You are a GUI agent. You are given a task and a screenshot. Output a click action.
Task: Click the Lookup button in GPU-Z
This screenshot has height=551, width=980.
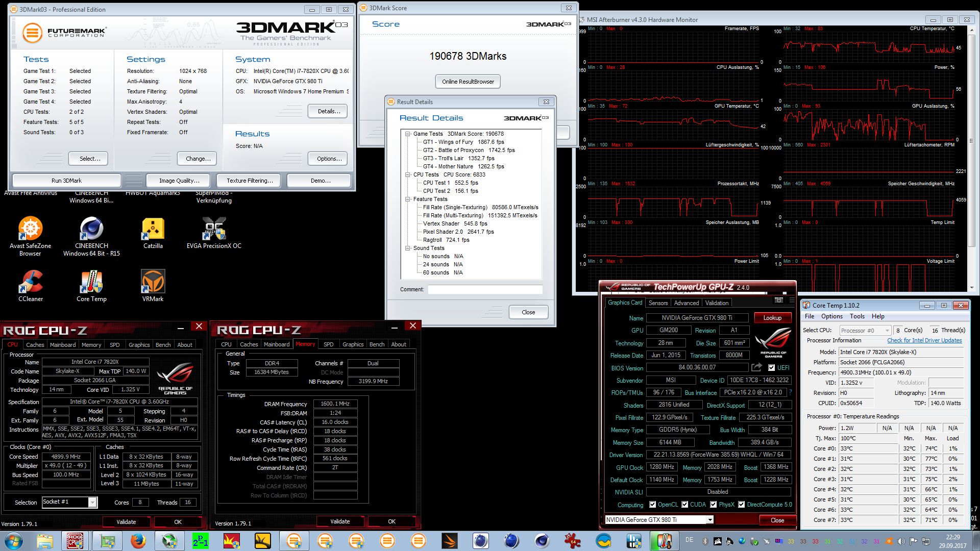point(772,318)
